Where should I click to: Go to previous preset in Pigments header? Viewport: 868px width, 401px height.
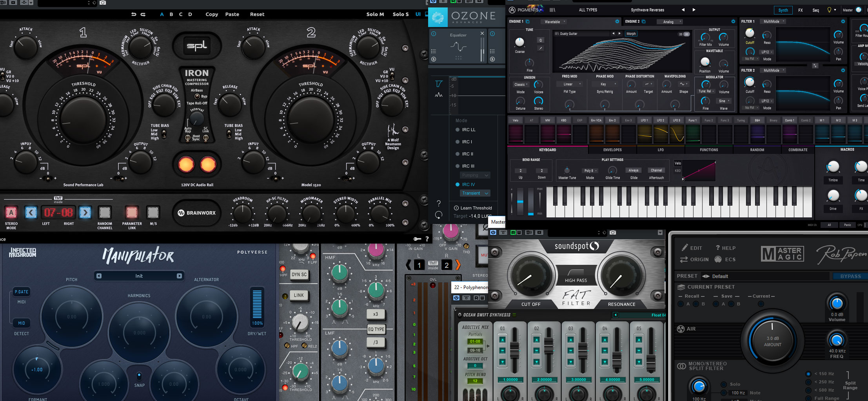(683, 10)
